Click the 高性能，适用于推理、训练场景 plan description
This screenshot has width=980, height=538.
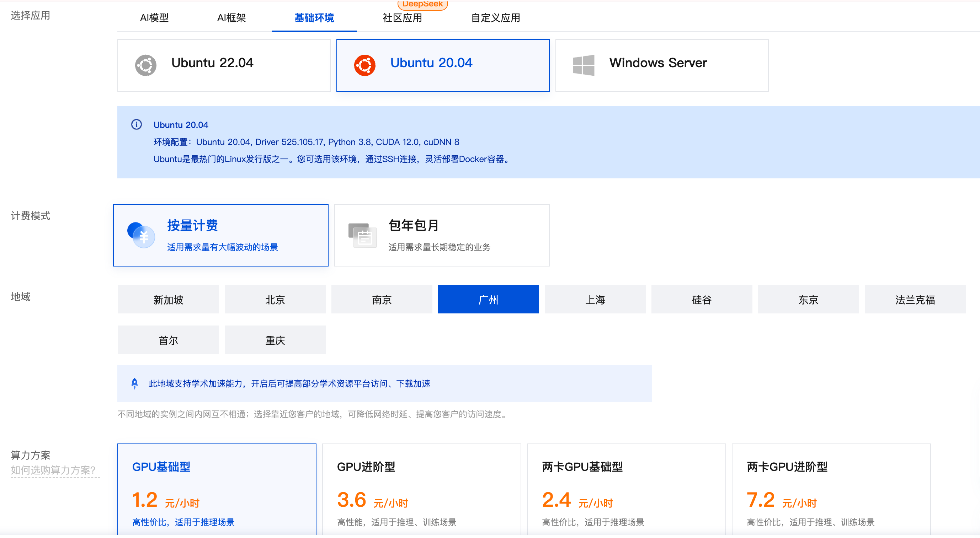(x=396, y=522)
